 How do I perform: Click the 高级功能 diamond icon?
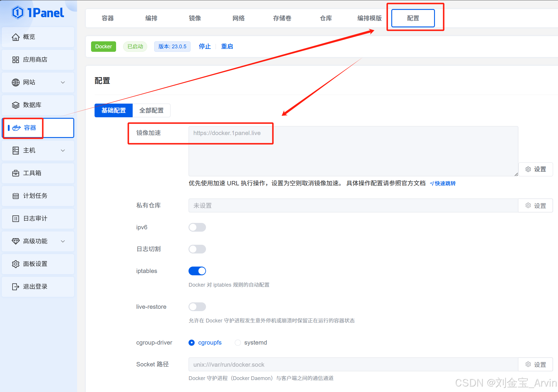(16, 241)
